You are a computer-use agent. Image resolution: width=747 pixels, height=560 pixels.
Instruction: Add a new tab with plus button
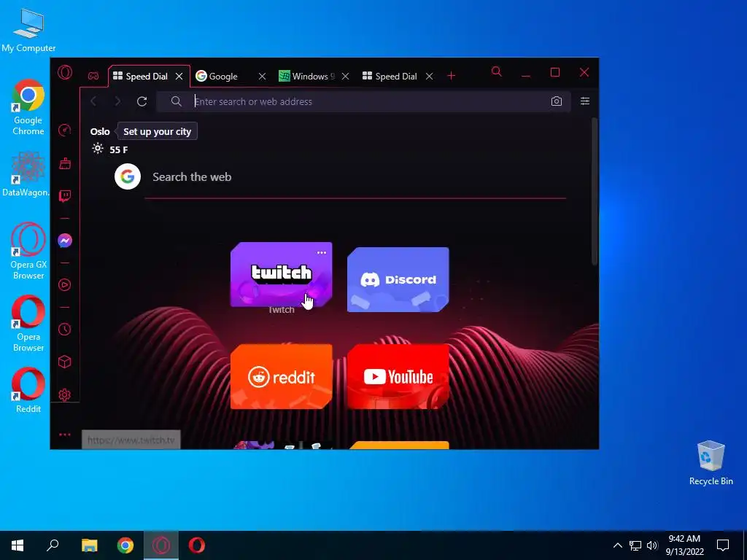click(451, 76)
